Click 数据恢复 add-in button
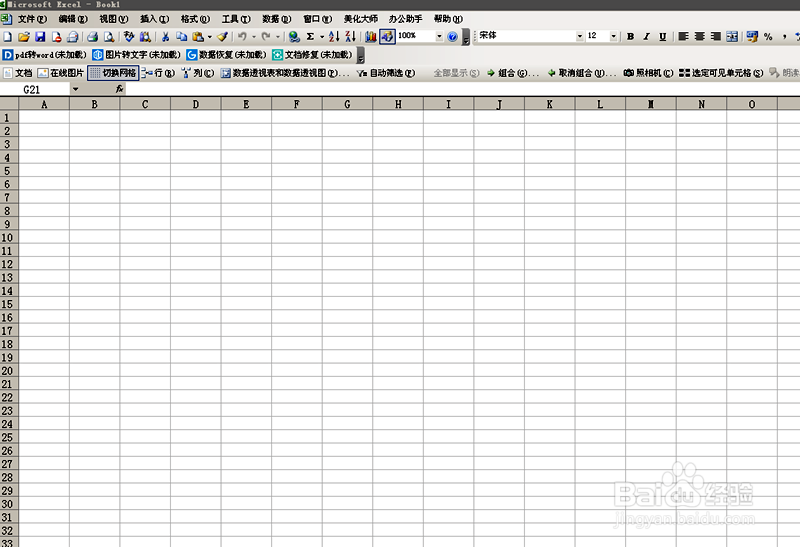 227,55
